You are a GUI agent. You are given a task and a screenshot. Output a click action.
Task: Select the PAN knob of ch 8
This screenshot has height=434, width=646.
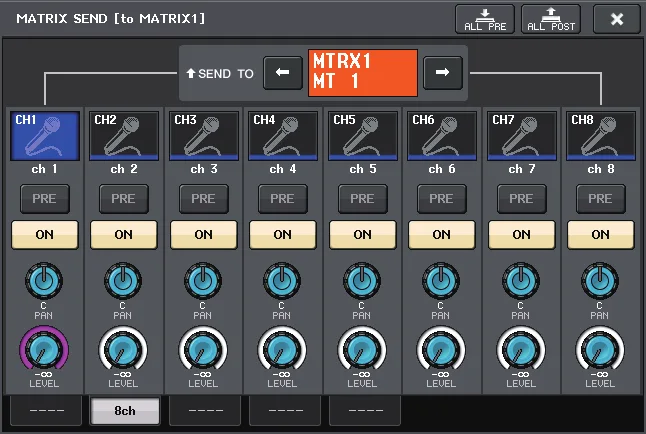(600, 281)
